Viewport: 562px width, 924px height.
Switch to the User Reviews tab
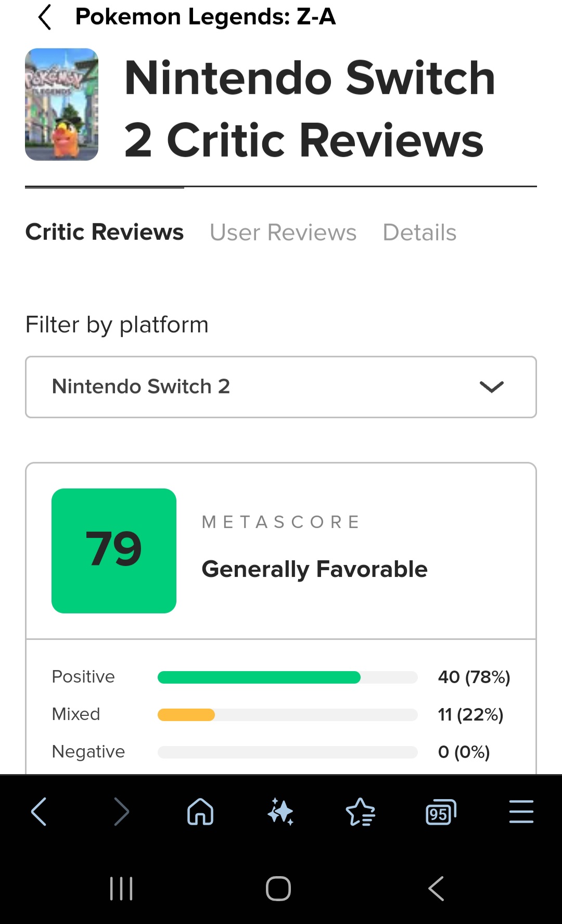[x=283, y=233]
